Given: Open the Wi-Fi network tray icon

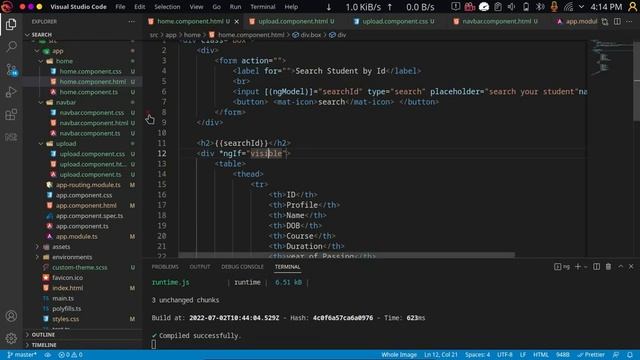Looking at the screenshot, I should [x=569, y=7].
